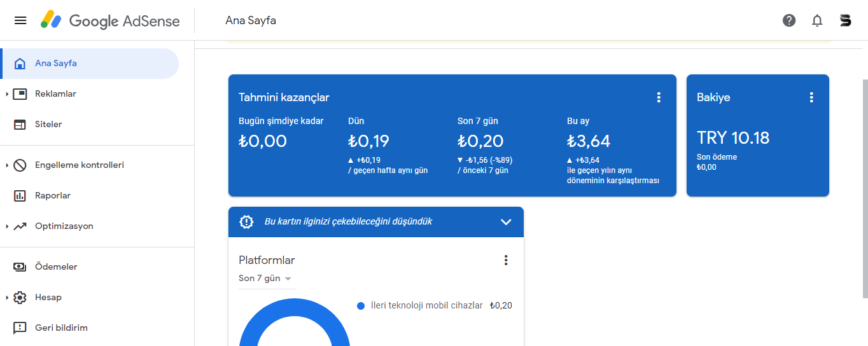Screen dimensions: 868x346
Task: Click the page vertical scrollbar
Action: coord(865,188)
